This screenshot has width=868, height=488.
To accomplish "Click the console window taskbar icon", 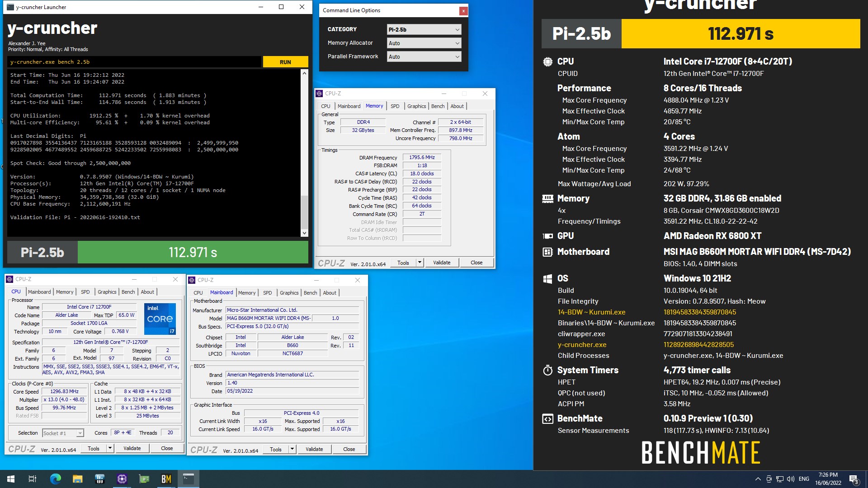I will [x=188, y=479].
